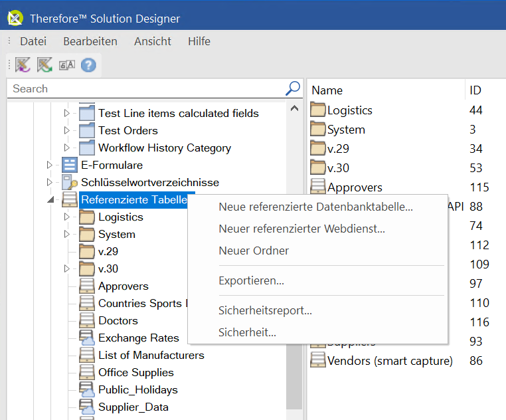This screenshot has height=420, width=506.
Task: Click the Approvers table icon in tree
Action: [x=87, y=286]
